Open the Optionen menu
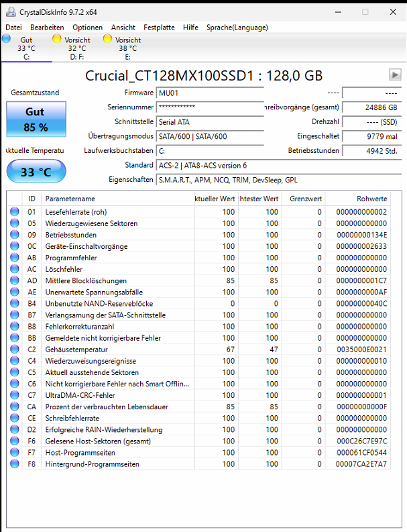Screen dimensions: 407x532 88,28
